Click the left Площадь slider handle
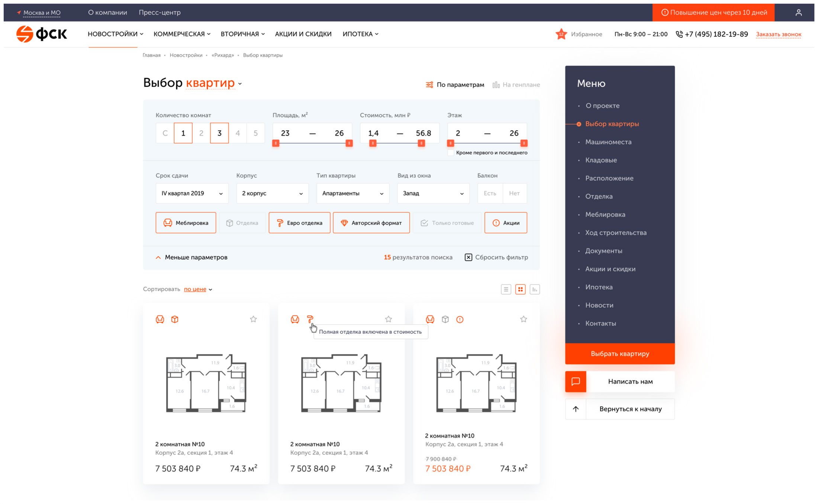 276,143
